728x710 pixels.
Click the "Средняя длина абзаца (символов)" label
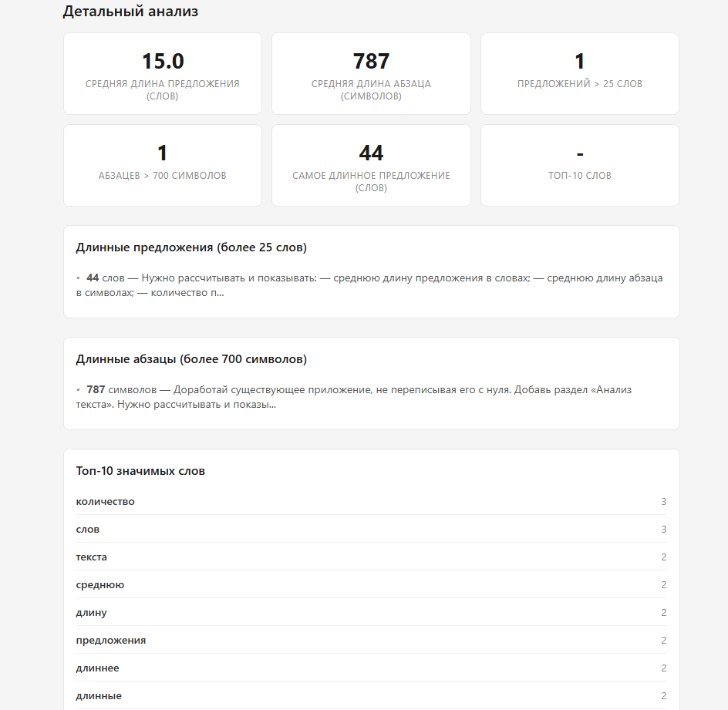pyautogui.click(x=372, y=89)
